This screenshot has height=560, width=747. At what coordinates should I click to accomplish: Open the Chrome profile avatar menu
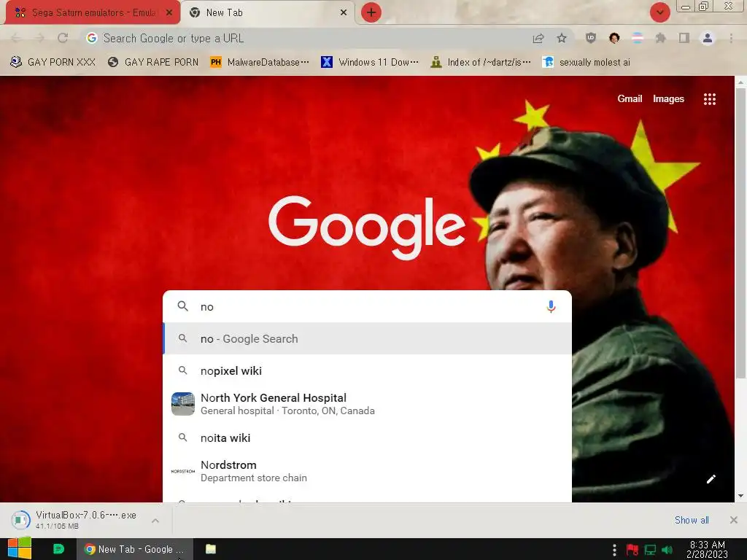click(708, 38)
